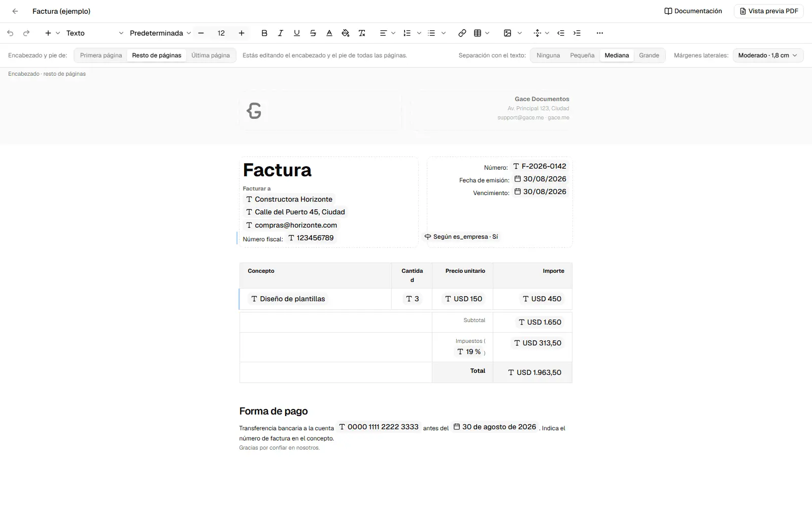The image size is (812, 508).
Task: Apply underline formatting
Action: click(x=297, y=33)
